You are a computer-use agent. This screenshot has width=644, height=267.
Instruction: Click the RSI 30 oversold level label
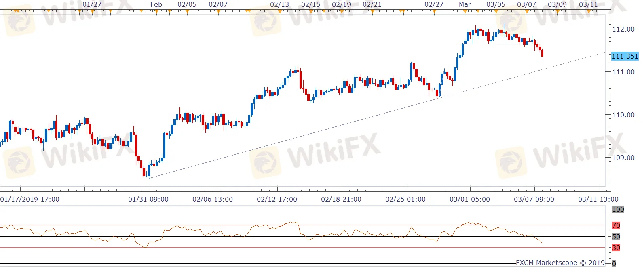tap(616, 248)
